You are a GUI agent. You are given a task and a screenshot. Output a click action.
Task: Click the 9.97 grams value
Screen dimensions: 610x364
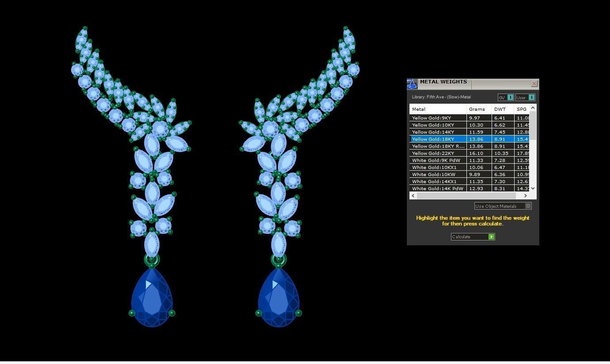(x=474, y=118)
